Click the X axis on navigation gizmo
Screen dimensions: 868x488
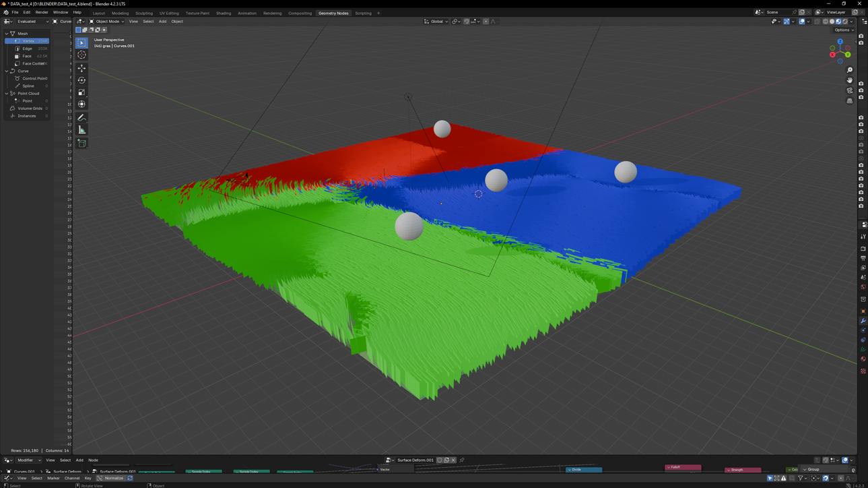pyautogui.click(x=832, y=55)
